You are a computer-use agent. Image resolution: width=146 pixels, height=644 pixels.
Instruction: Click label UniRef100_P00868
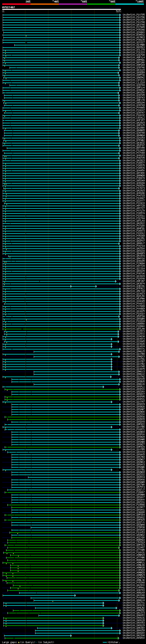click(134, 597)
